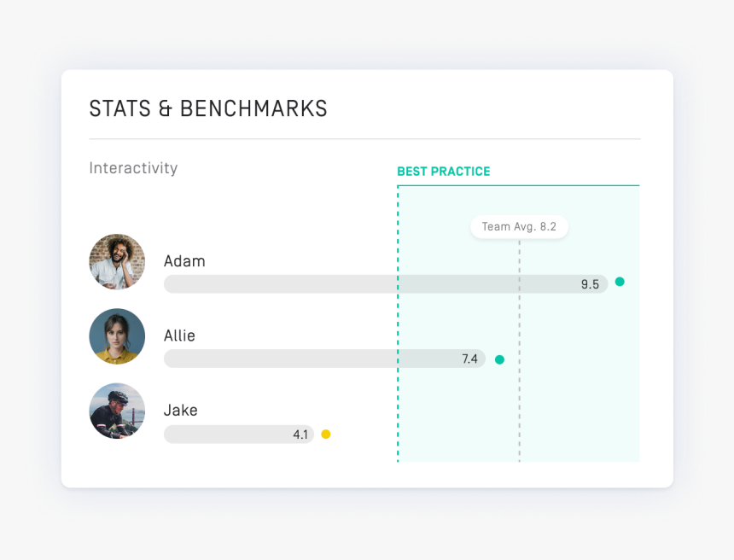The width and height of the screenshot is (734, 560).
Task: Select the Team Avg. 8.2 label
Action: pyautogui.click(x=519, y=226)
